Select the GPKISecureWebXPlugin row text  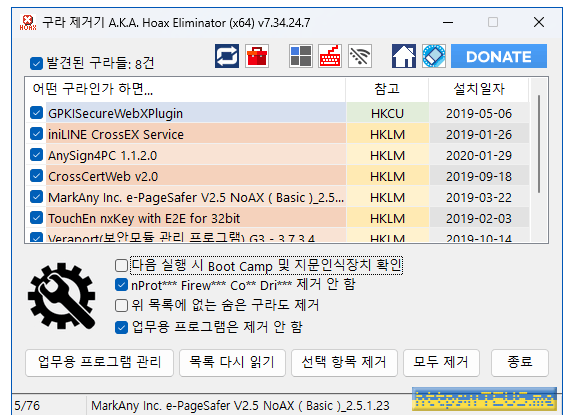[115, 114]
